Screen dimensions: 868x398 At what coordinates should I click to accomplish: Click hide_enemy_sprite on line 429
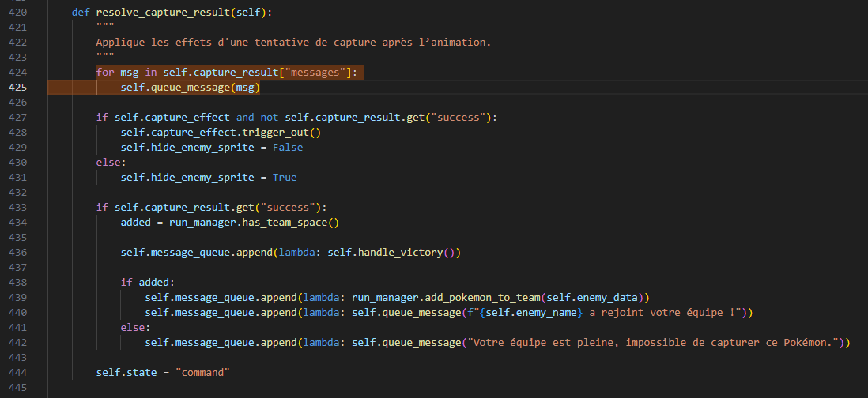click(x=202, y=148)
